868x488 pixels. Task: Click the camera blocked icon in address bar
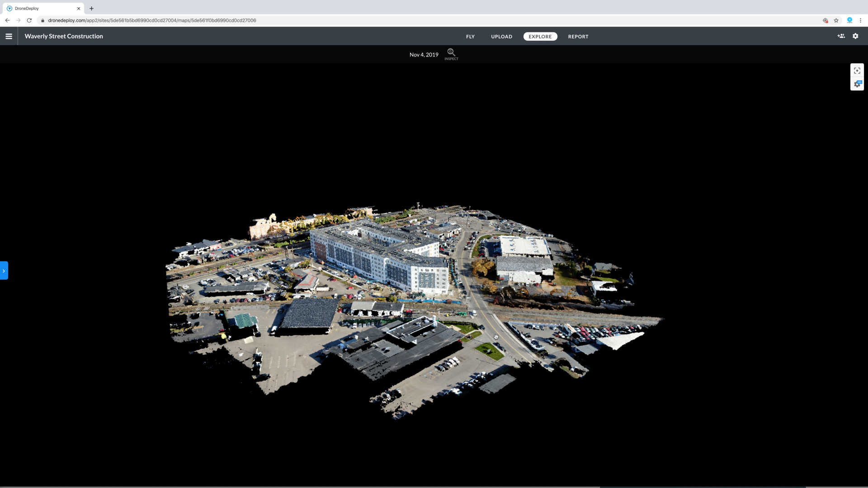(826, 20)
